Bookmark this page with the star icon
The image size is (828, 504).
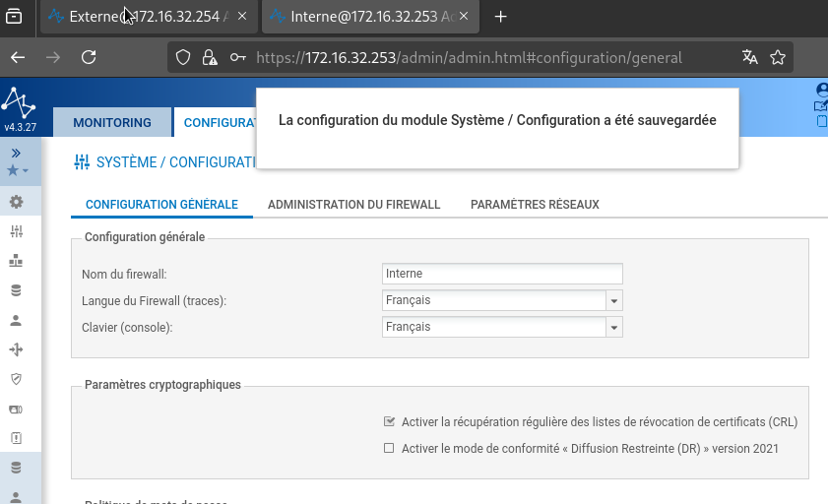[778, 57]
